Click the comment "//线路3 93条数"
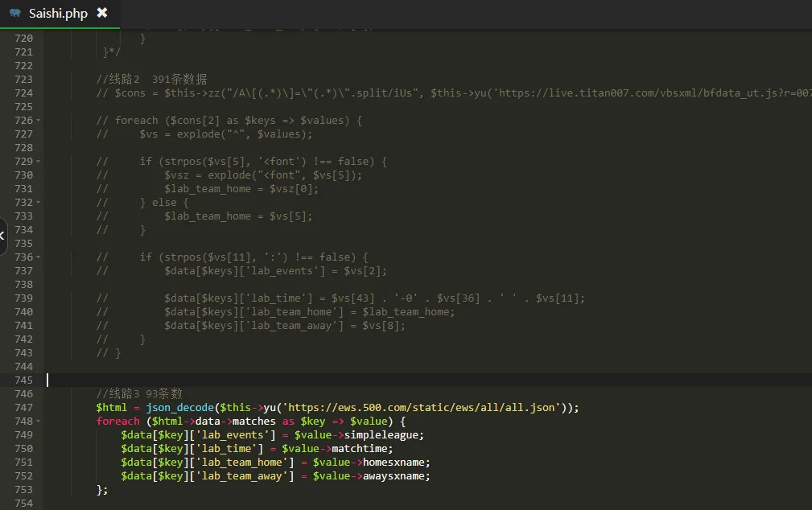Viewport: 812px width, 510px height. pyautogui.click(x=139, y=394)
